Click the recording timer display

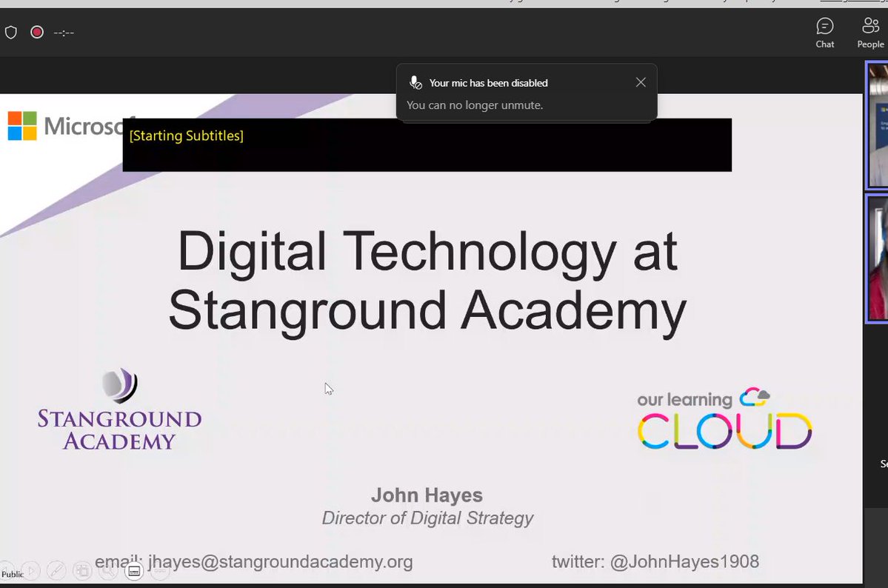(x=64, y=33)
